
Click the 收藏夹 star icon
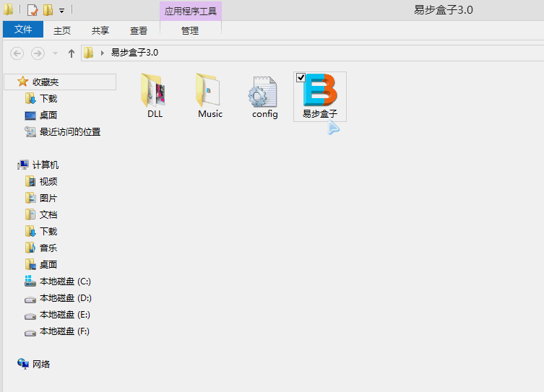point(23,82)
